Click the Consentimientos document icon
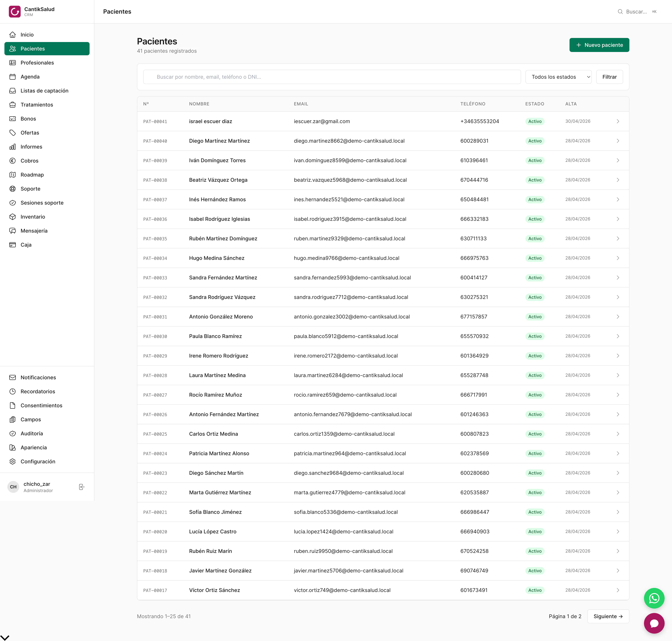672x641 pixels. coord(13,405)
